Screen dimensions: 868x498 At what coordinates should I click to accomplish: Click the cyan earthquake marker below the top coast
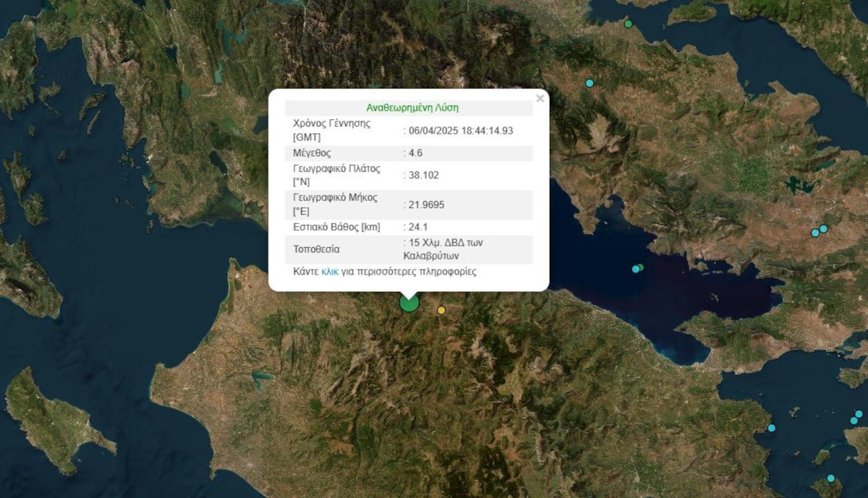[x=590, y=83]
